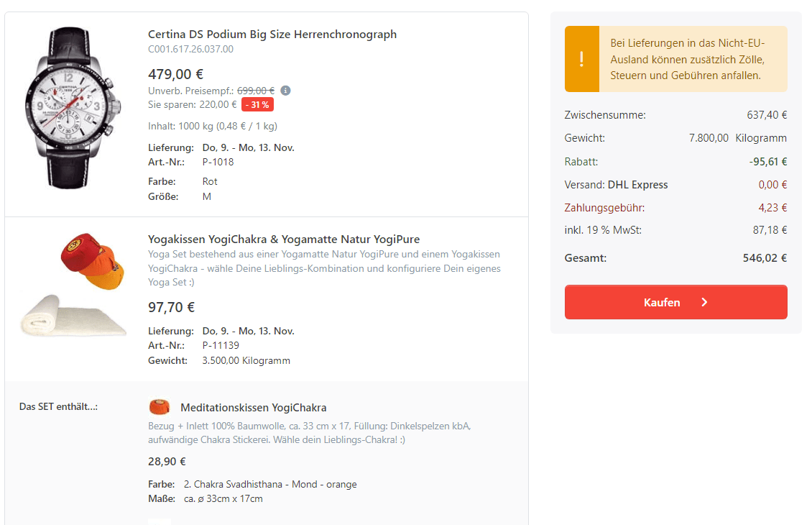The width and height of the screenshot is (812, 525).
Task: Click the info icon beside recommended retail price
Action: [285, 91]
